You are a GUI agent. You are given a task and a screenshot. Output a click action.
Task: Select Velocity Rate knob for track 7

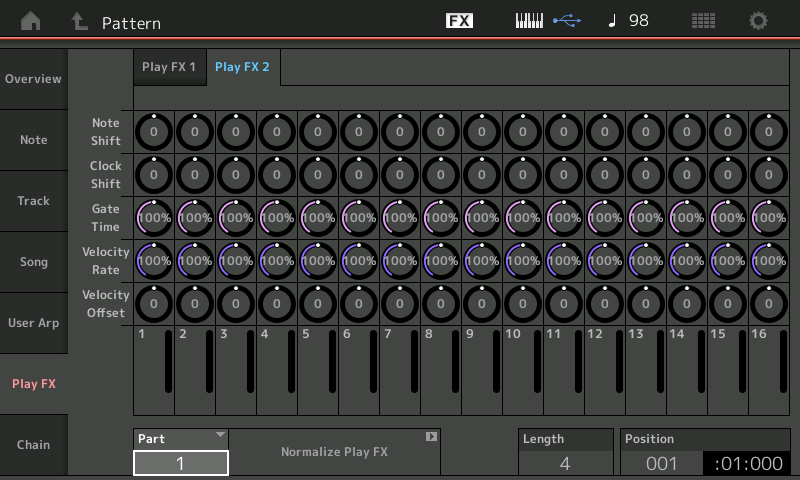pos(399,261)
